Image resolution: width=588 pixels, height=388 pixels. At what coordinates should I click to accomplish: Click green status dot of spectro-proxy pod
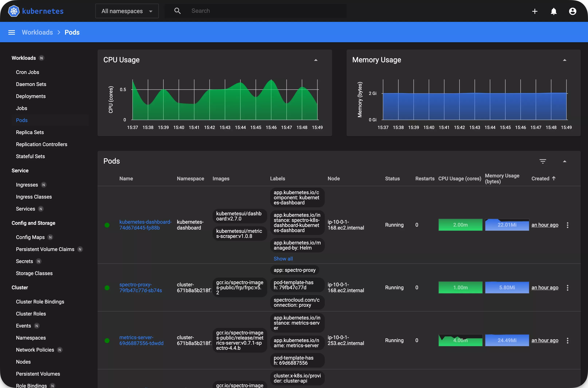pyautogui.click(x=107, y=287)
